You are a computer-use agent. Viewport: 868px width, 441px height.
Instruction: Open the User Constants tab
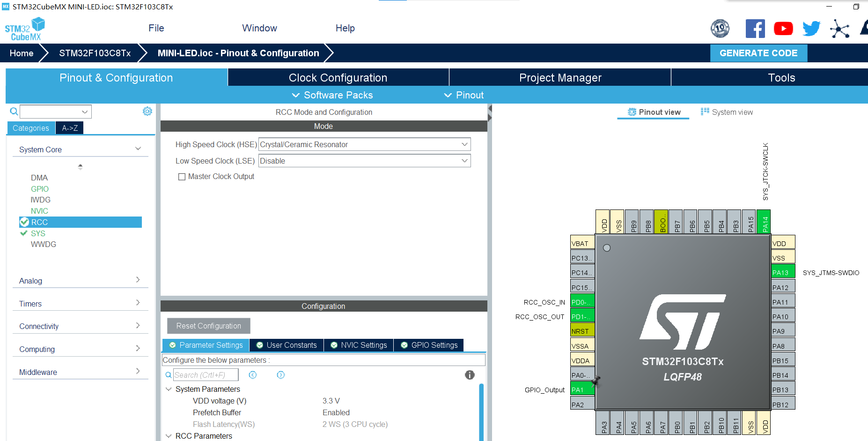click(287, 345)
